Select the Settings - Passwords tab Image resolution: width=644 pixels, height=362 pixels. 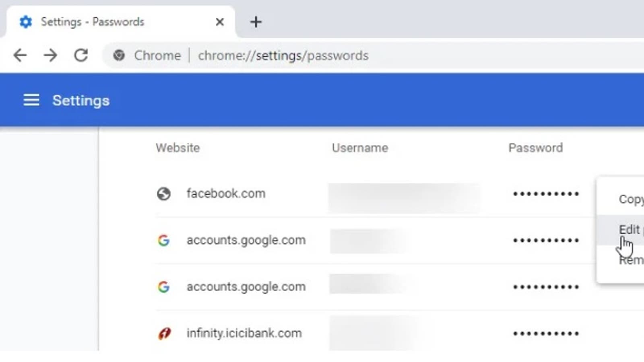(x=93, y=22)
